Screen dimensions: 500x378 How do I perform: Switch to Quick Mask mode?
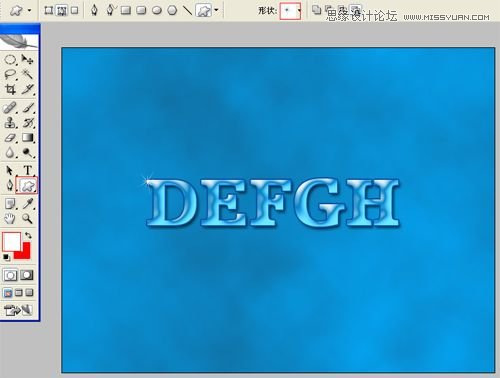click(x=27, y=275)
